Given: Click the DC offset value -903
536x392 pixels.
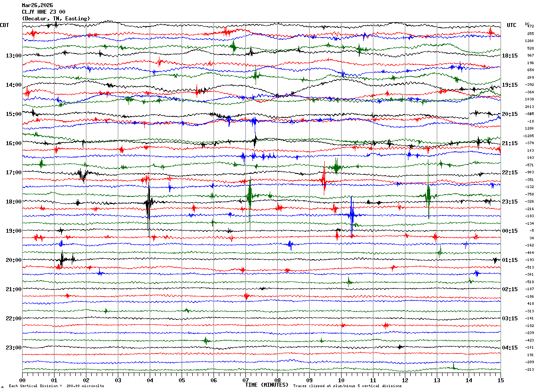Looking at the screenshot, I should (x=530, y=173).
